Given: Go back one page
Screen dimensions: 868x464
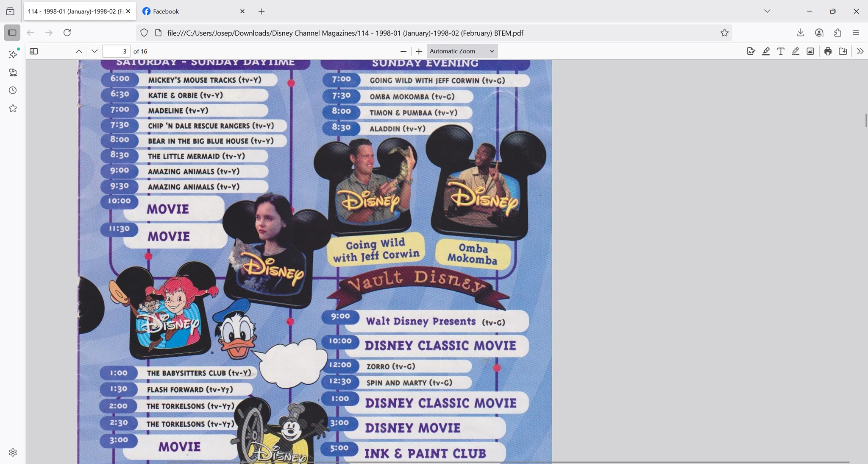Looking at the screenshot, I should click(x=31, y=33).
